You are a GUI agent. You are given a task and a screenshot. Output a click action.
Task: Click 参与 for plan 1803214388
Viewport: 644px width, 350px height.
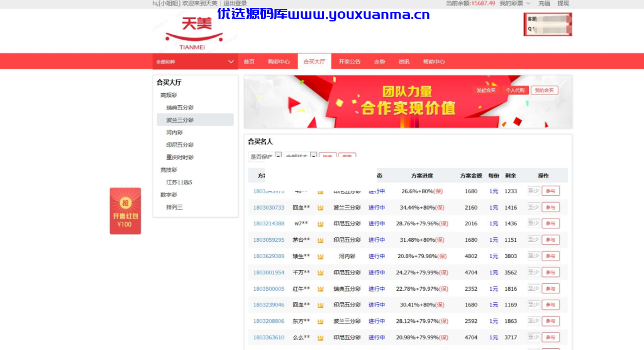pos(550,223)
